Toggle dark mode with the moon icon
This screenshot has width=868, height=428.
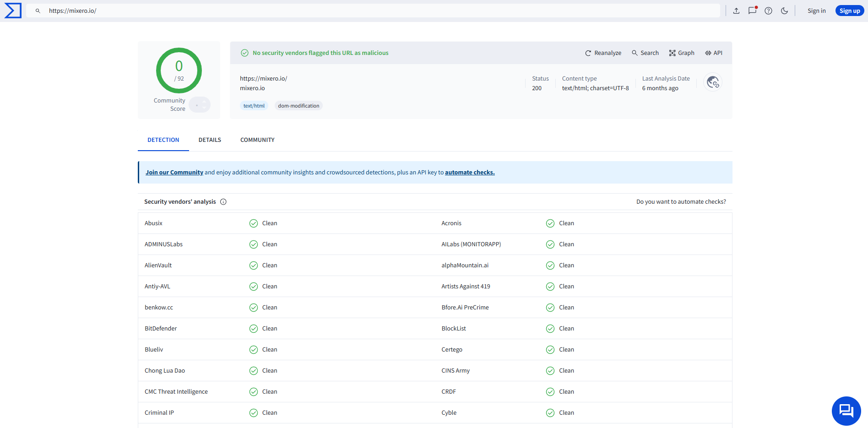pyautogui.click(x=784, y=11)
